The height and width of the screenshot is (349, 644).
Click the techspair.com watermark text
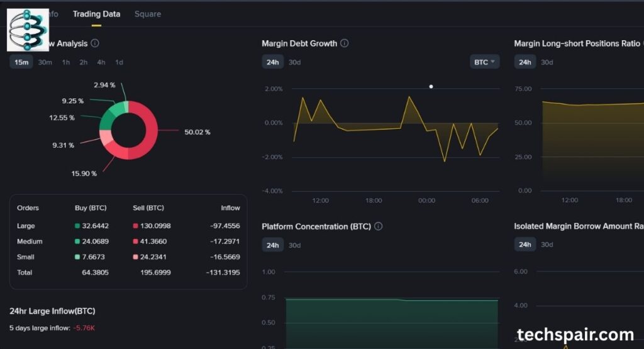(x=575, y=334)
